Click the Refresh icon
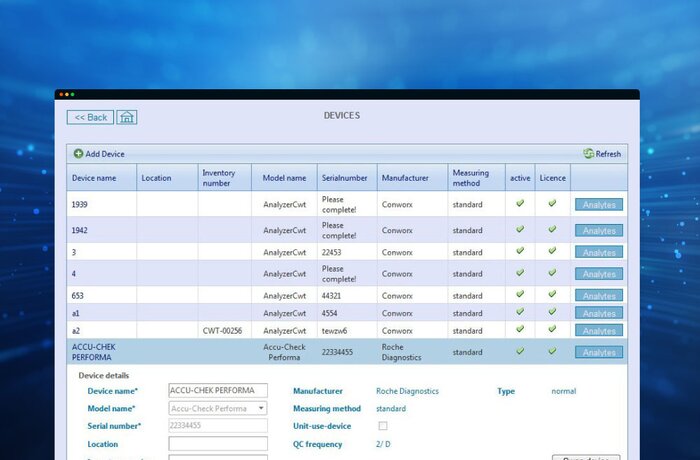Viewport: 700px width, 460px height. click(589, 154)
